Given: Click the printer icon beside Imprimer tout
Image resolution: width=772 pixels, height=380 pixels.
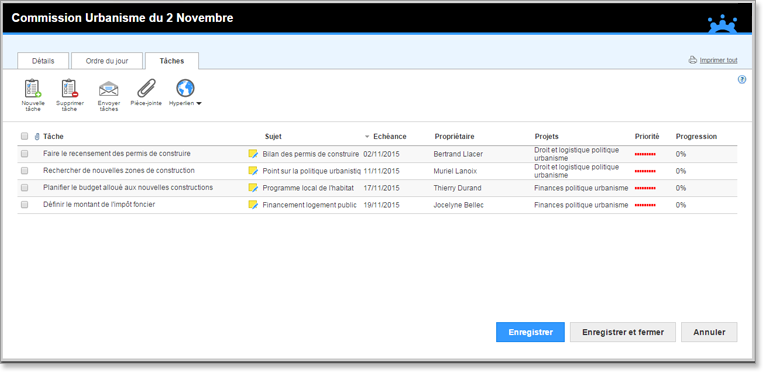Looking at the screenshot, I should 693,60.
